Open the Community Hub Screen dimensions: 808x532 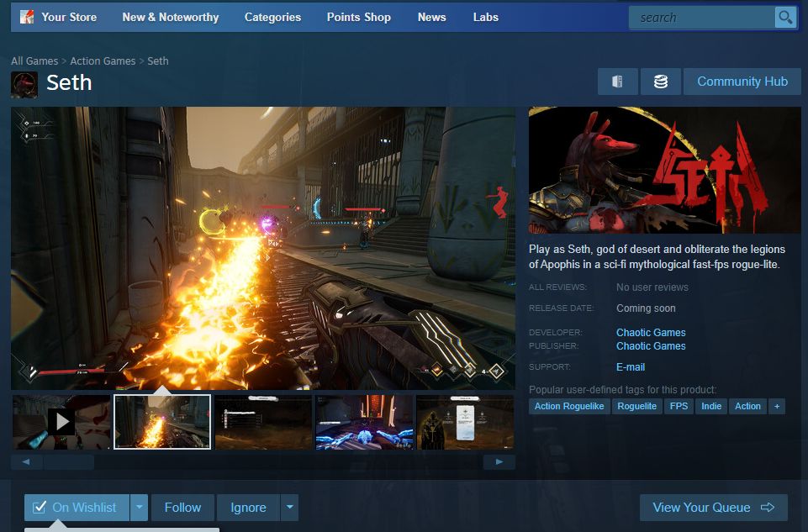coord(742,82)
